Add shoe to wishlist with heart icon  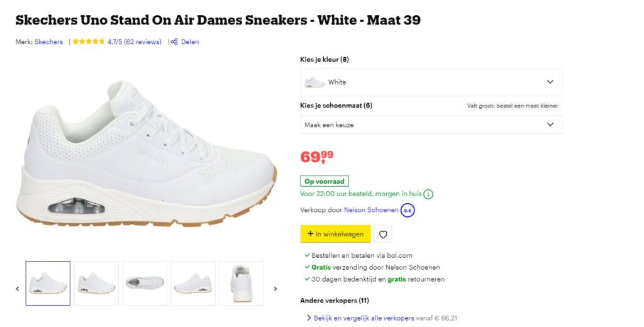[383, 234]
